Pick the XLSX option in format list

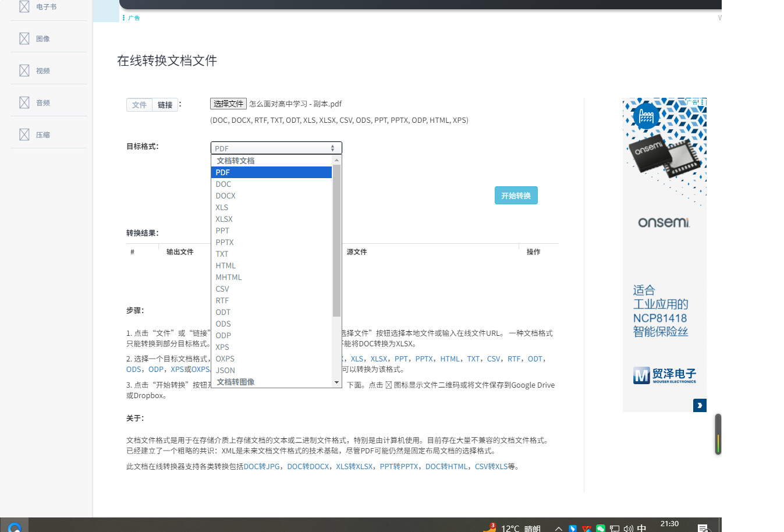224,219
